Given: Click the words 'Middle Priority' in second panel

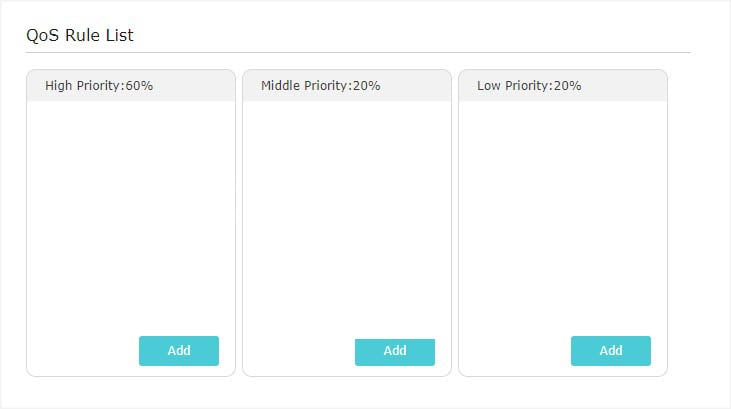Looking at the screenshot, I should click(304, 86).
